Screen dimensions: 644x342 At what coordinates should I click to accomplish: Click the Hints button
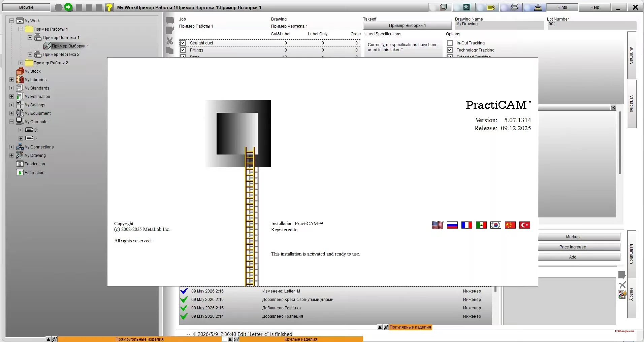pos(562,7)
